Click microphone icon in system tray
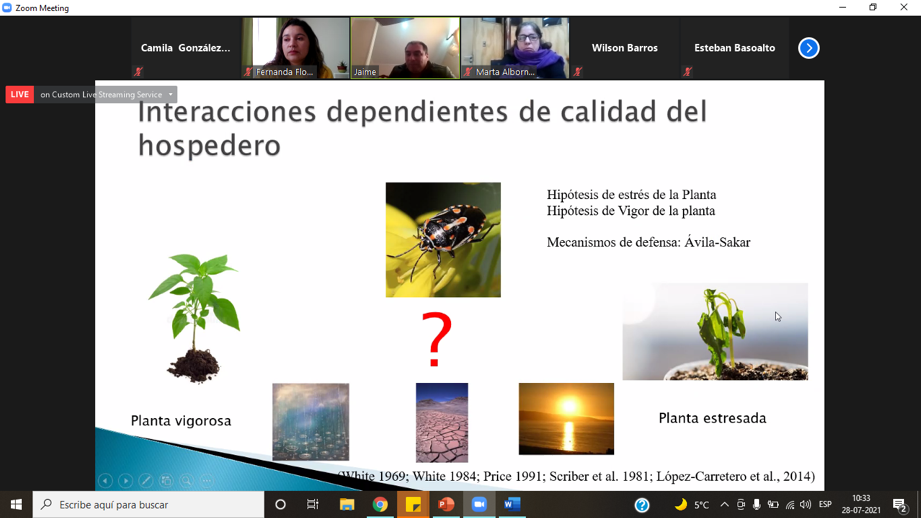Screen dimensions: 922x518 coord(756,504)
